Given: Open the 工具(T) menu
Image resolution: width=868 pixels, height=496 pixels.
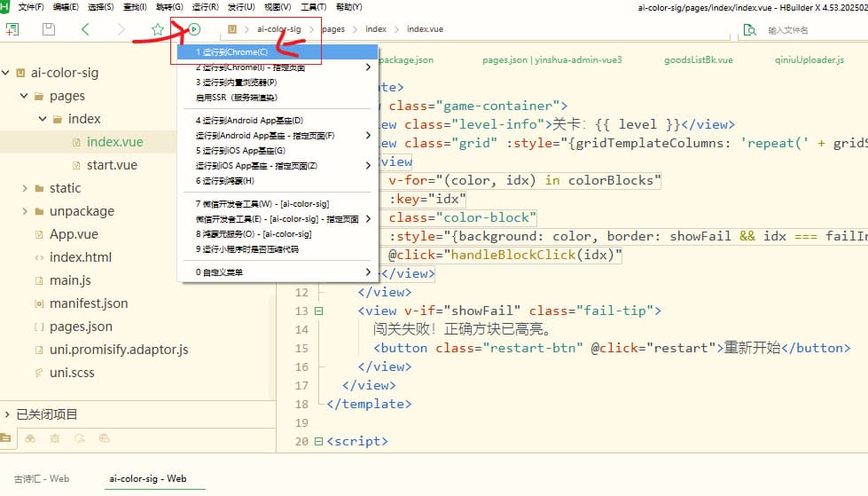Looking at the screenshot, I should 314,7.
